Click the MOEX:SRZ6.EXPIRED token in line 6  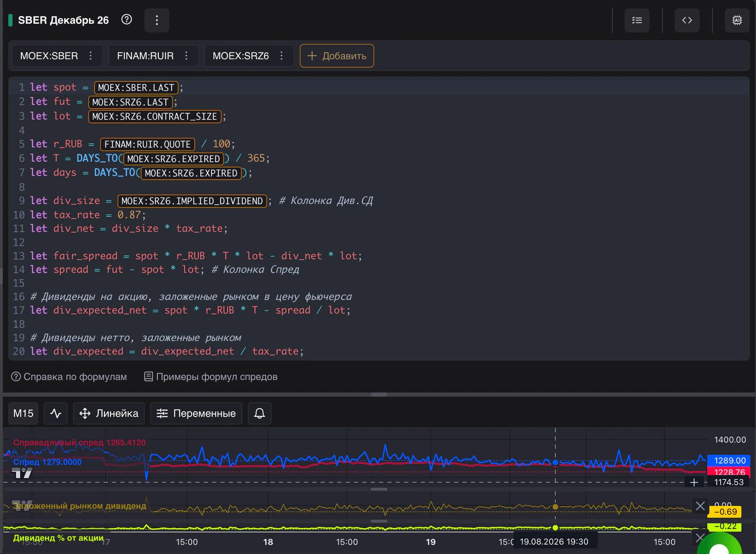[x=173, y=159]
